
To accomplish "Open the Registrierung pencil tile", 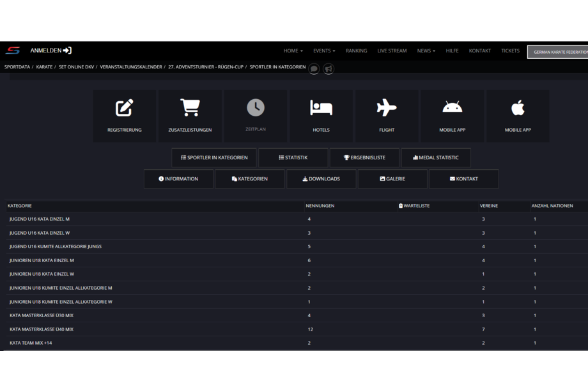I will pos(125,116).
